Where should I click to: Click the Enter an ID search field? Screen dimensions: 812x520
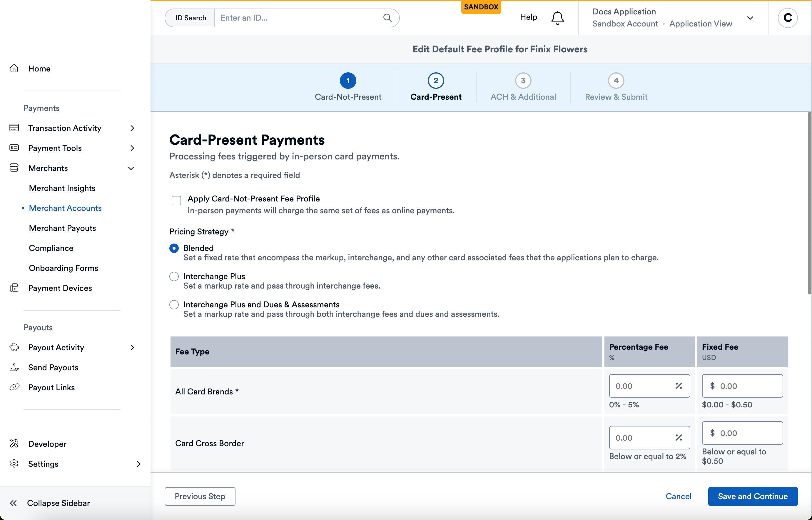click(x=297, y=18)
